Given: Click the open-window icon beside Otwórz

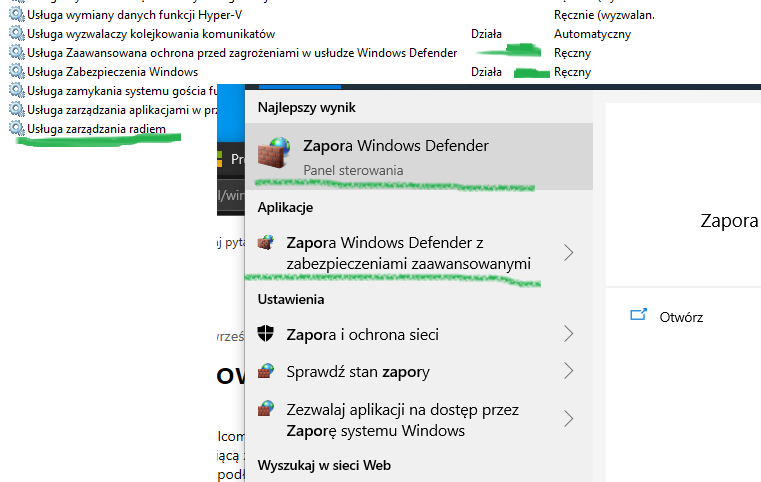Looking at the screenshot, I should 638,315.
